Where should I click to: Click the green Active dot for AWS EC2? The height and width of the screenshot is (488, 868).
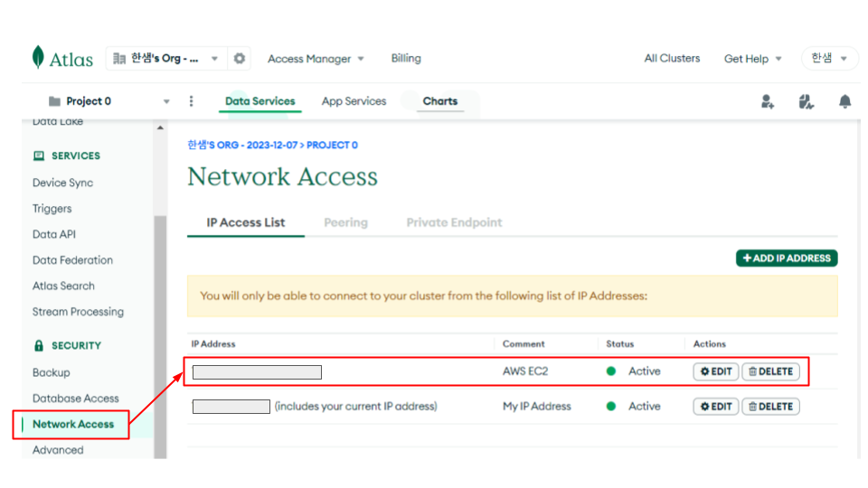coord(611,371)
